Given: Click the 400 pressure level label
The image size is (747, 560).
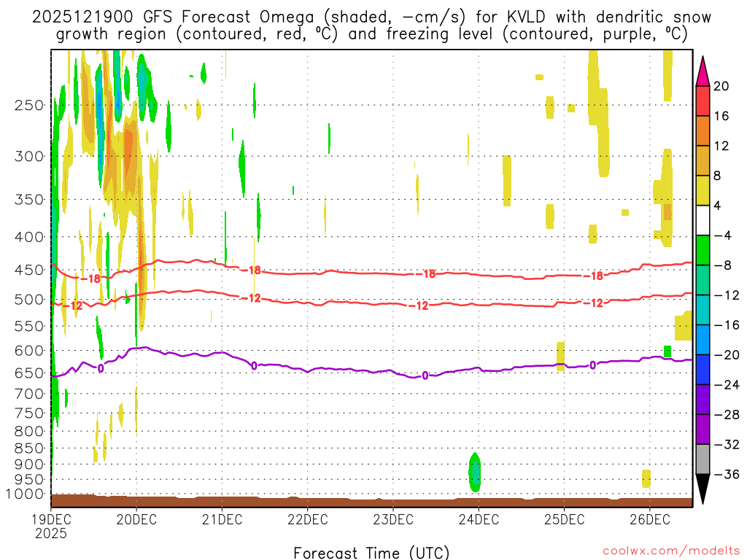Looking at the screenshot, I should [x=29, y=237].
